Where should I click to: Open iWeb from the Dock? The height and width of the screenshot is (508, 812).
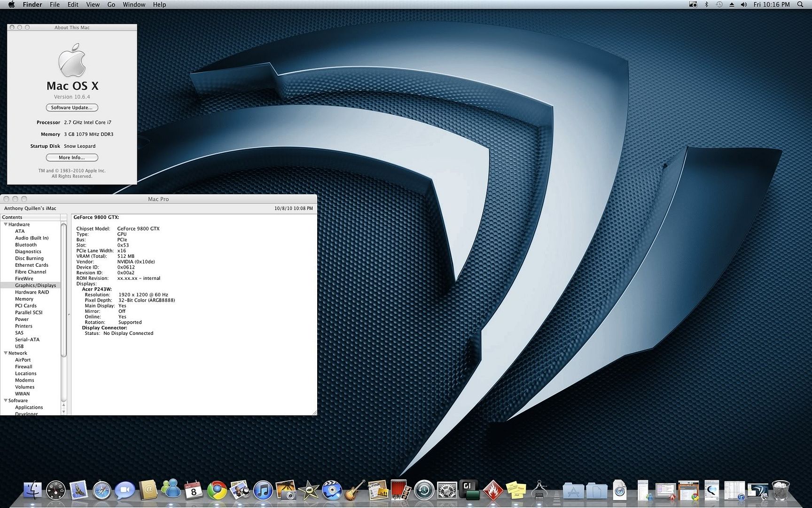coord(378,491)
